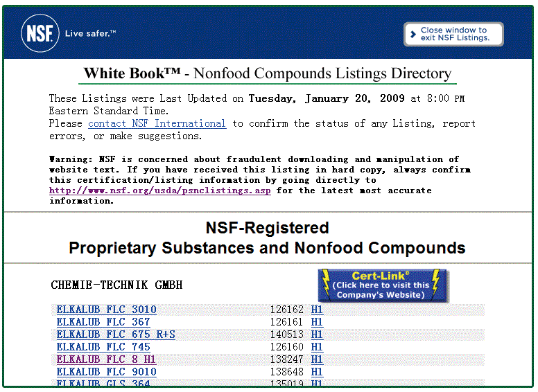Open the ELKALUB FLC 367 listing
538x392 pixels.
tap(103, 322)
